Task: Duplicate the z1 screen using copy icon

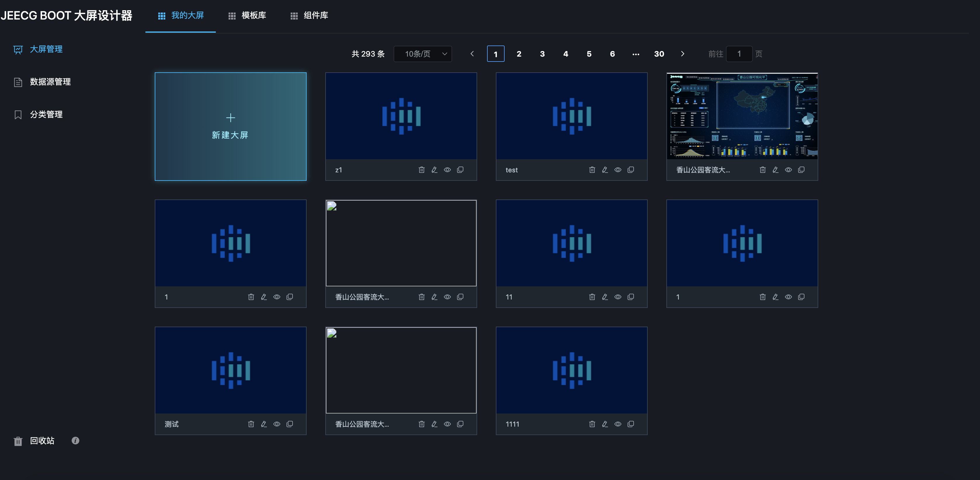Action: point(460,170)
